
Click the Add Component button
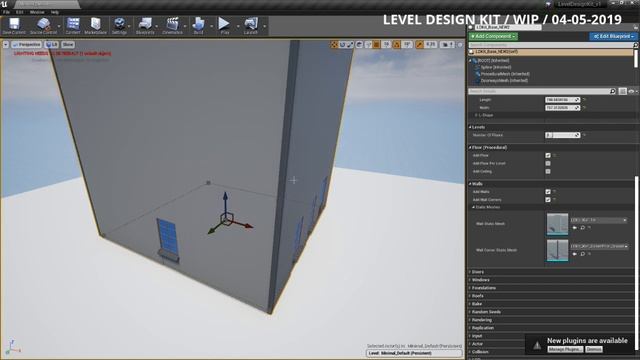tap(493, 36)
